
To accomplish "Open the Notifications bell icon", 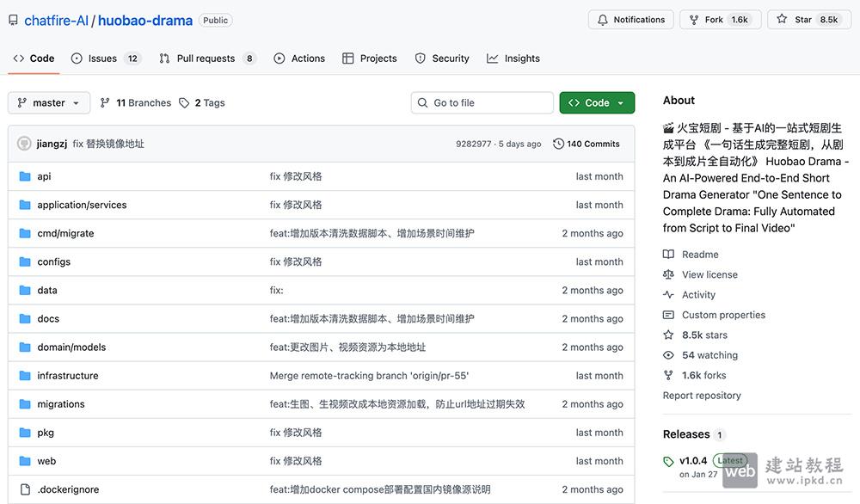I will (x=604, y=19).
